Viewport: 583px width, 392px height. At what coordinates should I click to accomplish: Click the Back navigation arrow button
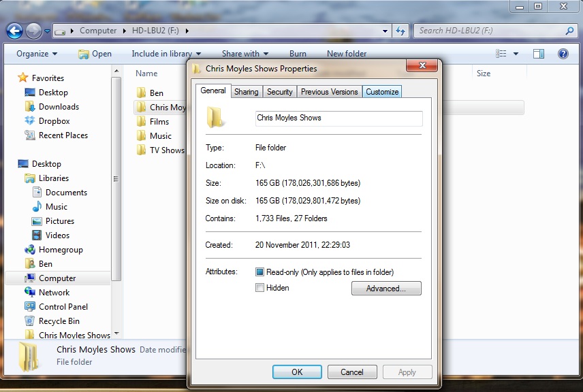tap(14, 31)
